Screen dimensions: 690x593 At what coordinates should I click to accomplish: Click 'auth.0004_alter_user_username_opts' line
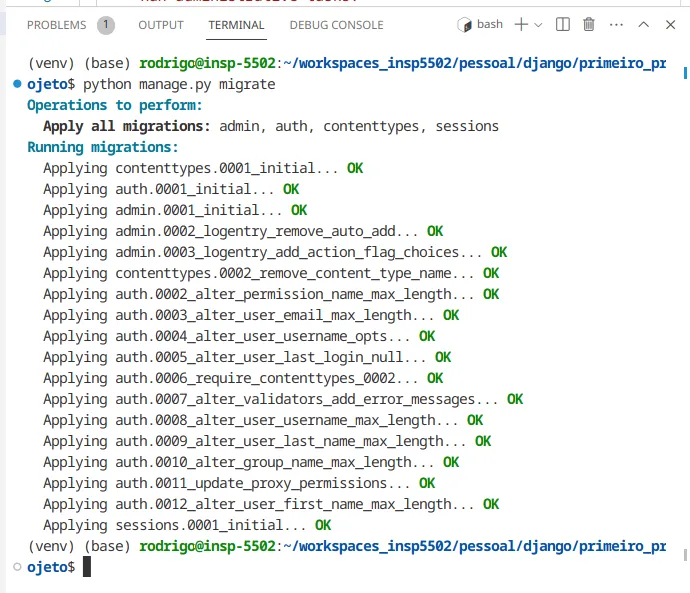239,336
